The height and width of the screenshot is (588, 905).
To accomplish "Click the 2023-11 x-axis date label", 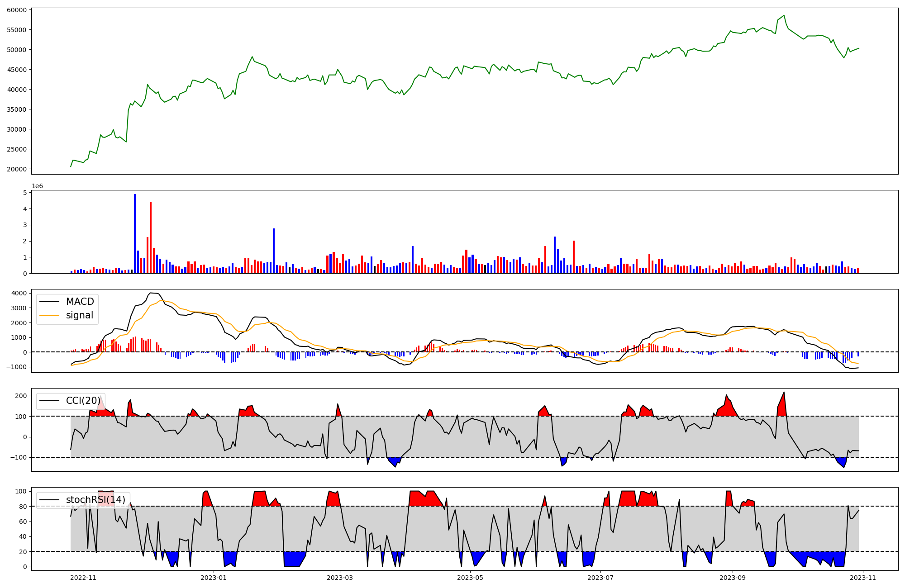I will click(863, 578).
